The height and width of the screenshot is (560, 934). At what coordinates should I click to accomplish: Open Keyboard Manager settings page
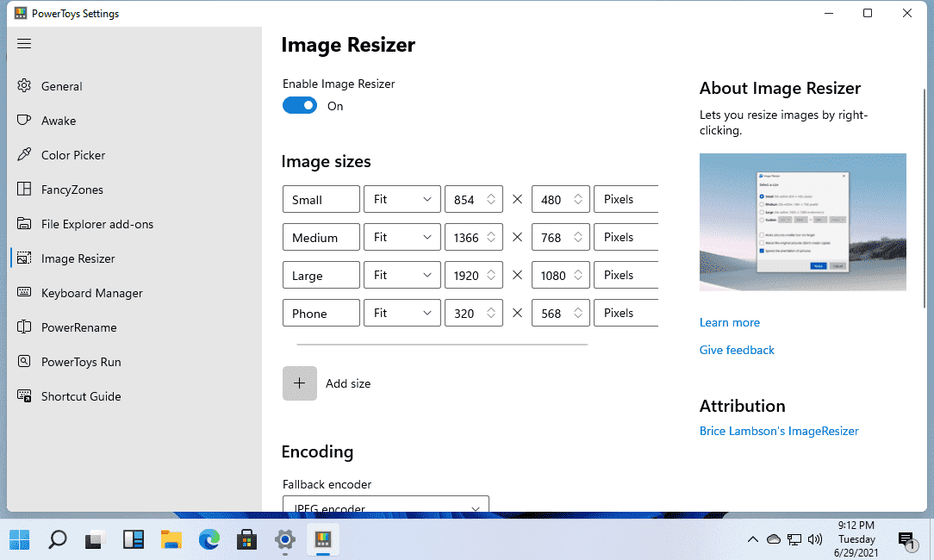[136, 293]
